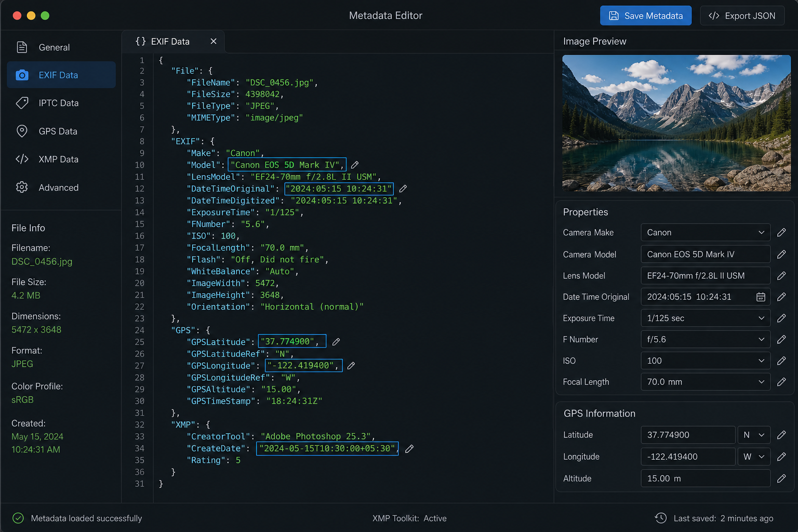Viewport: 798px width, 532px height.
Task: Open the Camera Make dropdown
Action: (706, 233)
